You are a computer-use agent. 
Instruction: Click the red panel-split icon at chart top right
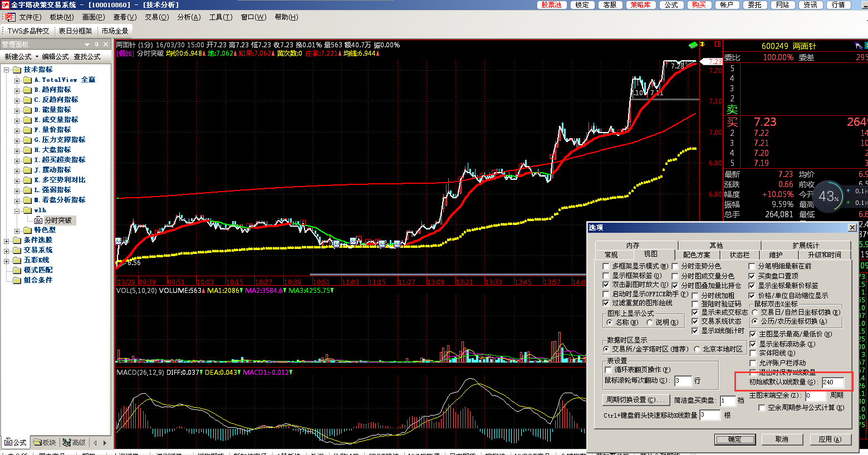[718, 44]
